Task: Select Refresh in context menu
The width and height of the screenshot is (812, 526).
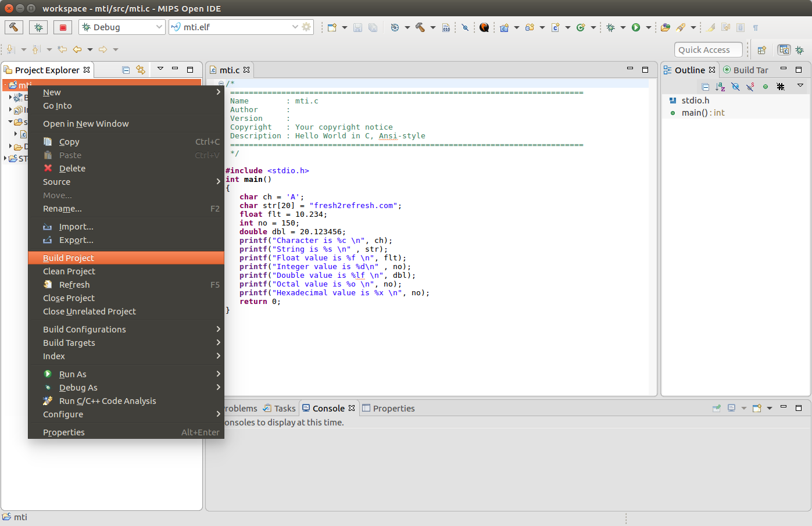Action: point(126,285)
